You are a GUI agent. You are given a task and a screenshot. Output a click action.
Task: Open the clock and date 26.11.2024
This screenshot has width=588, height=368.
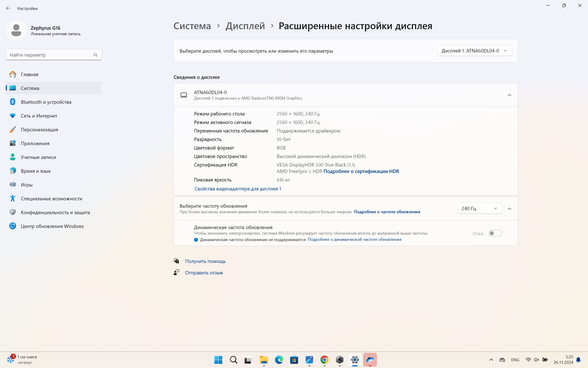click(563, 360)
